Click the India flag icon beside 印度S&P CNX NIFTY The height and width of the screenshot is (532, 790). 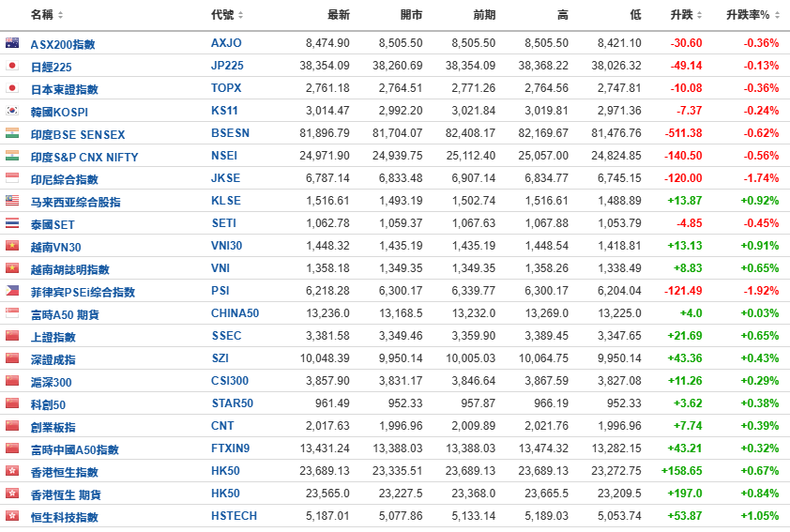(12, 156)
